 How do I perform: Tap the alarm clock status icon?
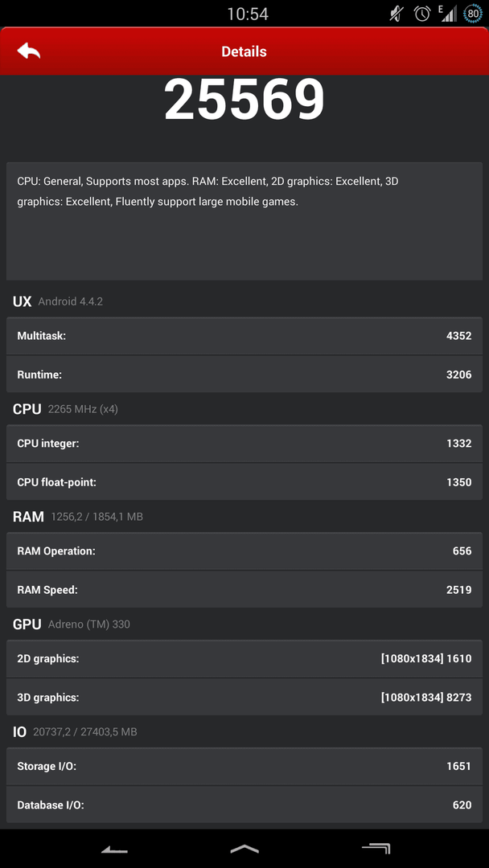pos(422,14)
